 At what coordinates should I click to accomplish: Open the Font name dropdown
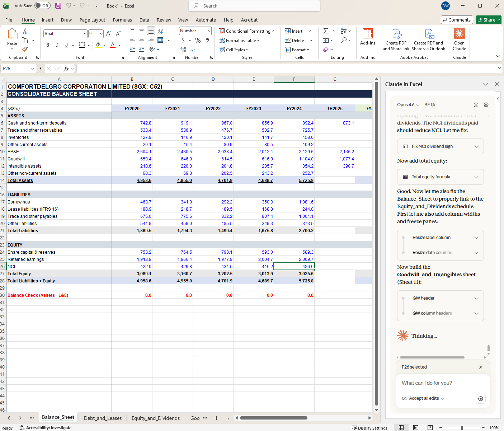(85, 34)
